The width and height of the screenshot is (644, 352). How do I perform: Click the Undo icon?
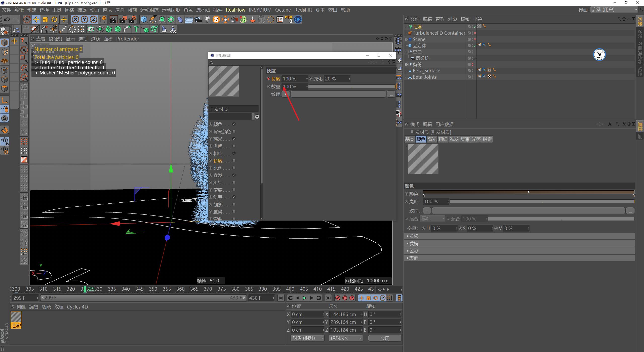pyautogui.click(x=7, y=19)
